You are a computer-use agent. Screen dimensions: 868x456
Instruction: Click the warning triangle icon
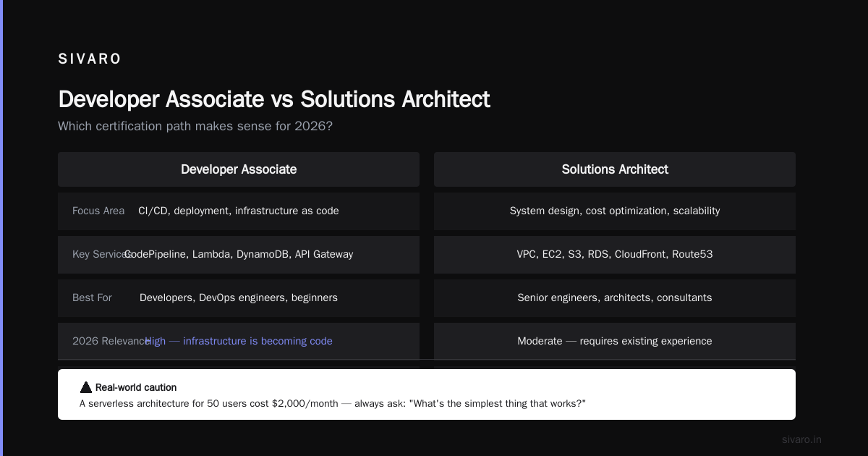coord(86,387)
